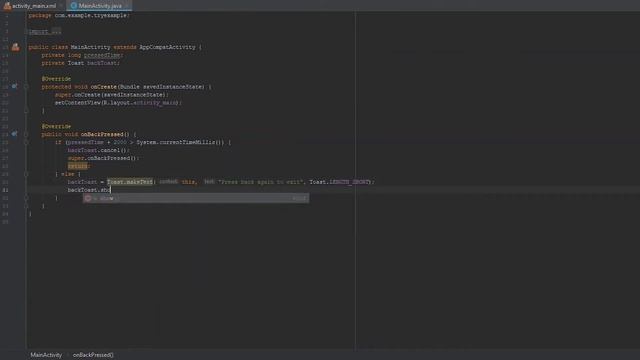Click the override gutter icon next to onCreate

click(x=15, y=87)
